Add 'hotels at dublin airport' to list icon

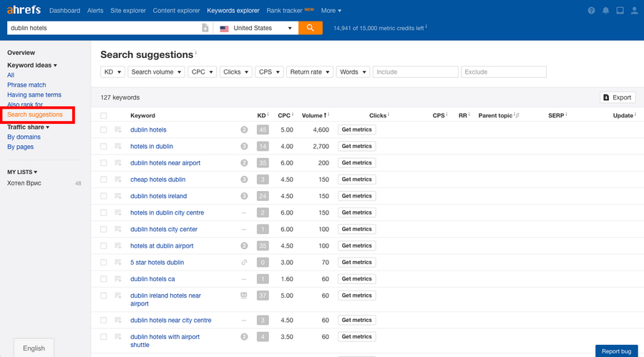tap(118, 245)
